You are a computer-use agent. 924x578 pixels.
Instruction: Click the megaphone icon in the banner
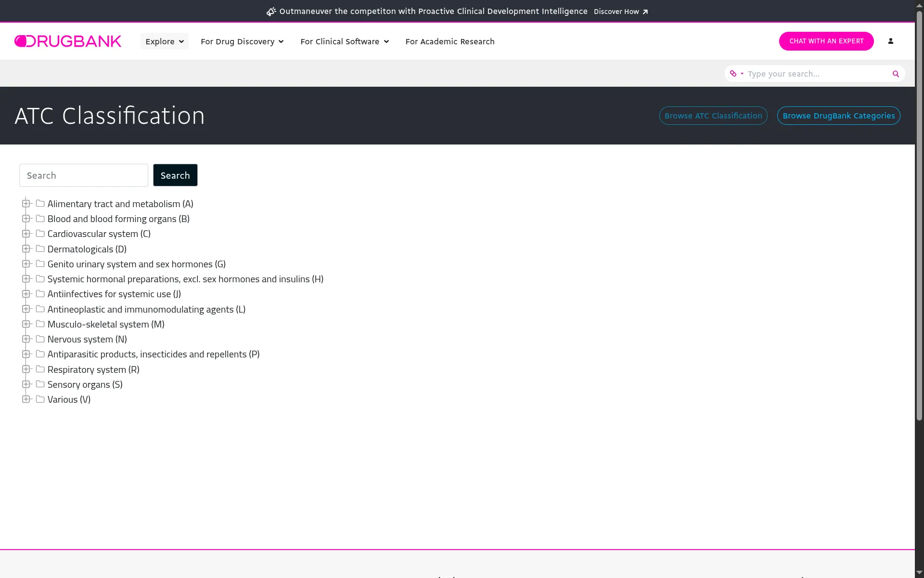click(271, 12)
